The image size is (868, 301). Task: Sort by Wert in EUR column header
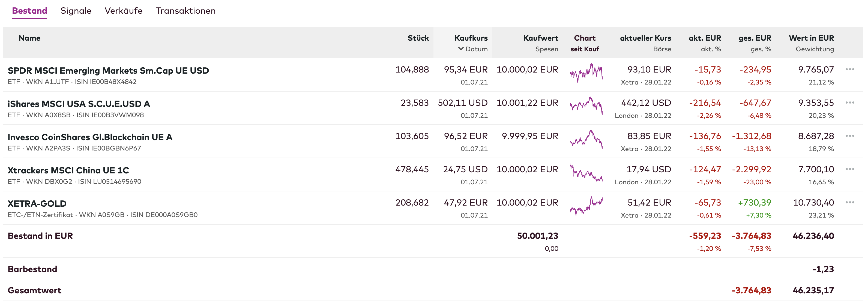coord(811,38)
